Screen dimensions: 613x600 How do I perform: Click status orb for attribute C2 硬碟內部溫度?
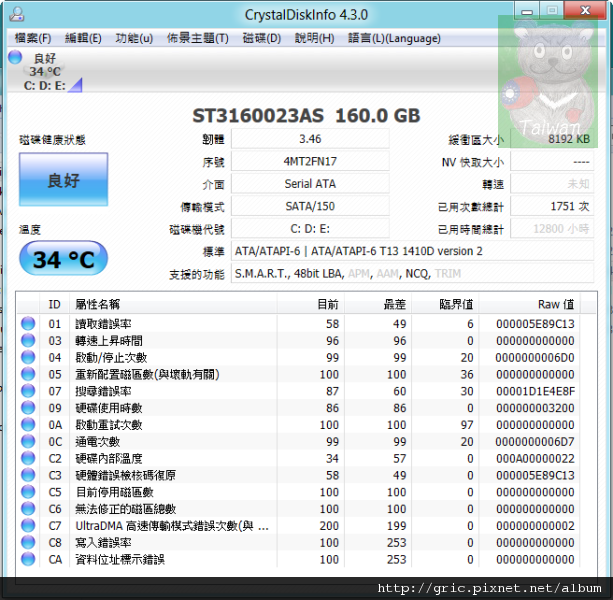[28, 458]
